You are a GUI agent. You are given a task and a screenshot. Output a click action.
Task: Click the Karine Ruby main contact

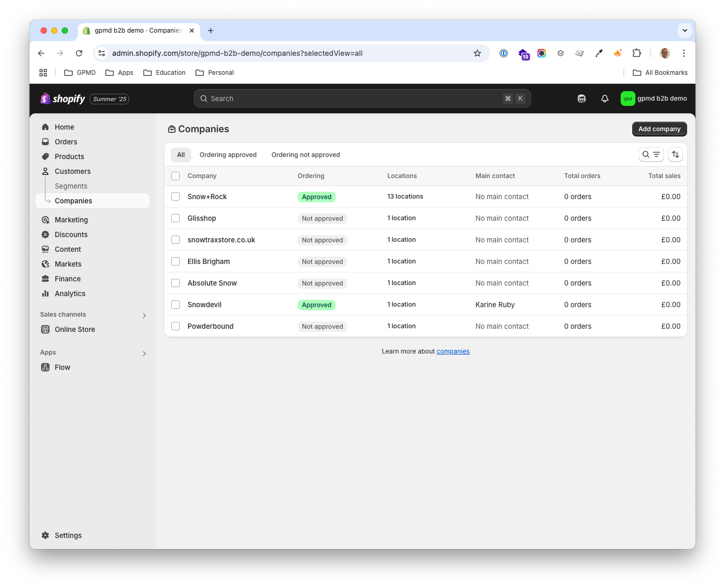495,305
